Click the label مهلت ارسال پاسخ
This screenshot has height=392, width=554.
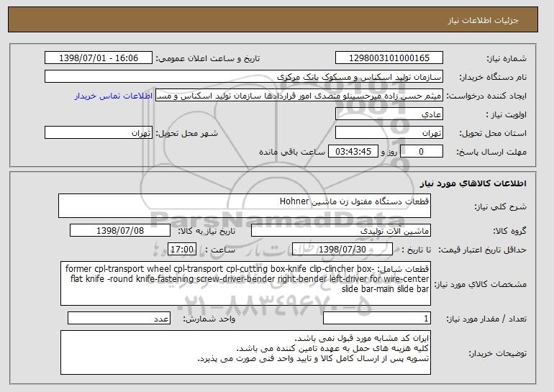491,152
